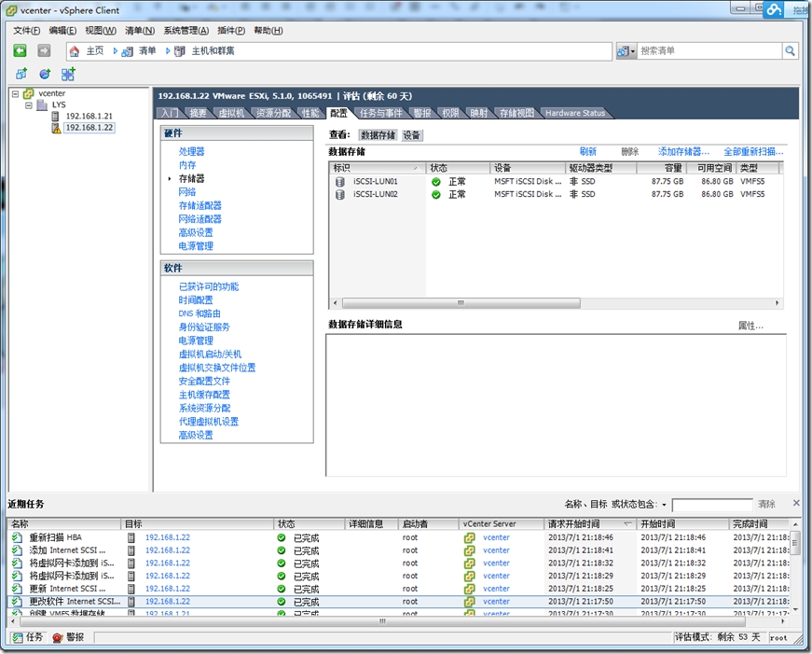
Task: Collapse the vcenter tree node
Action: pos(16,94)
